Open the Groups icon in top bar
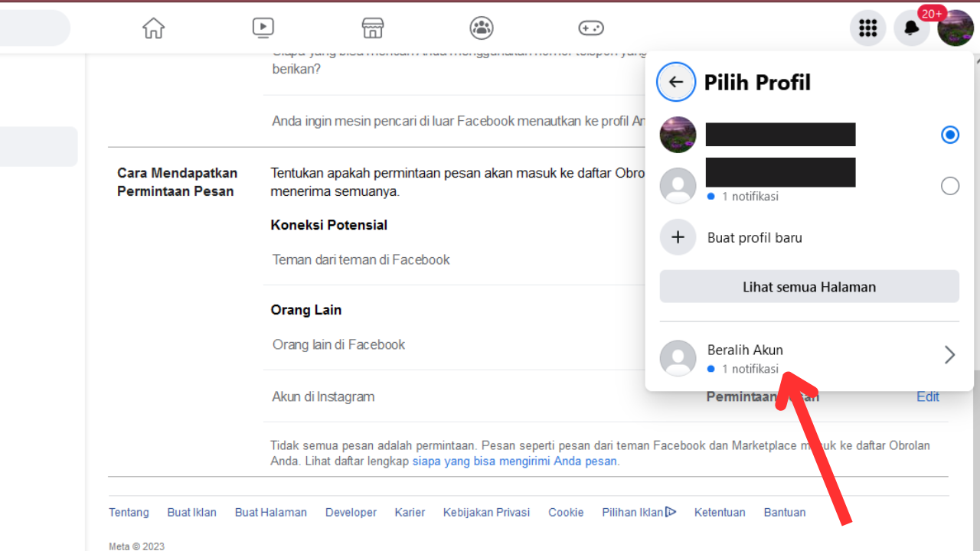Image resolution: width=980 pixels, height=551 pixels. [482, 28]
